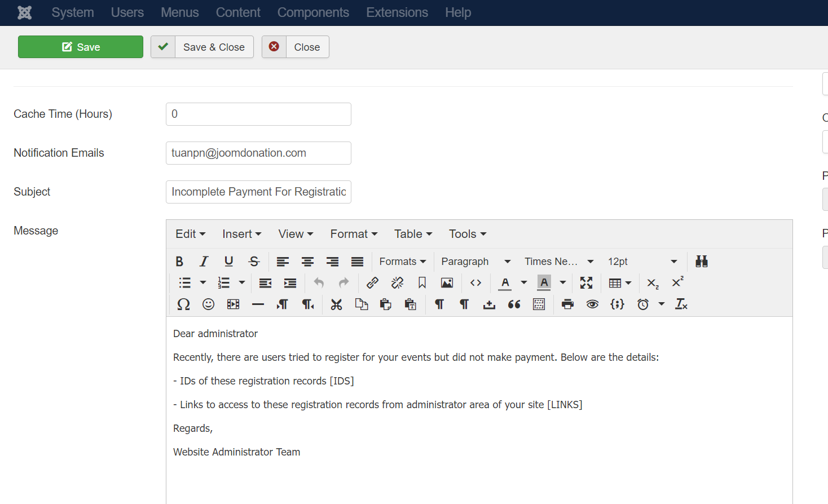
Task: Open find and replace binoculars
Action: coord(702,262)
